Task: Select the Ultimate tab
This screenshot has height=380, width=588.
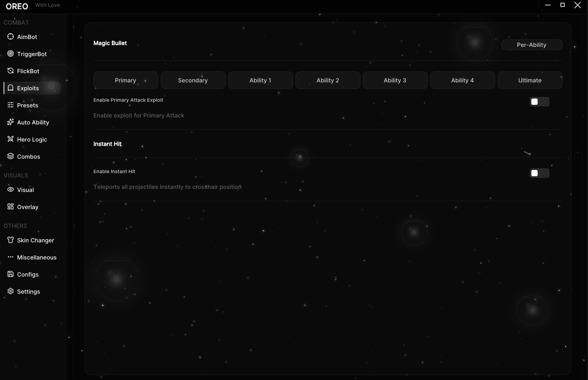Action: tap(530, 80)
